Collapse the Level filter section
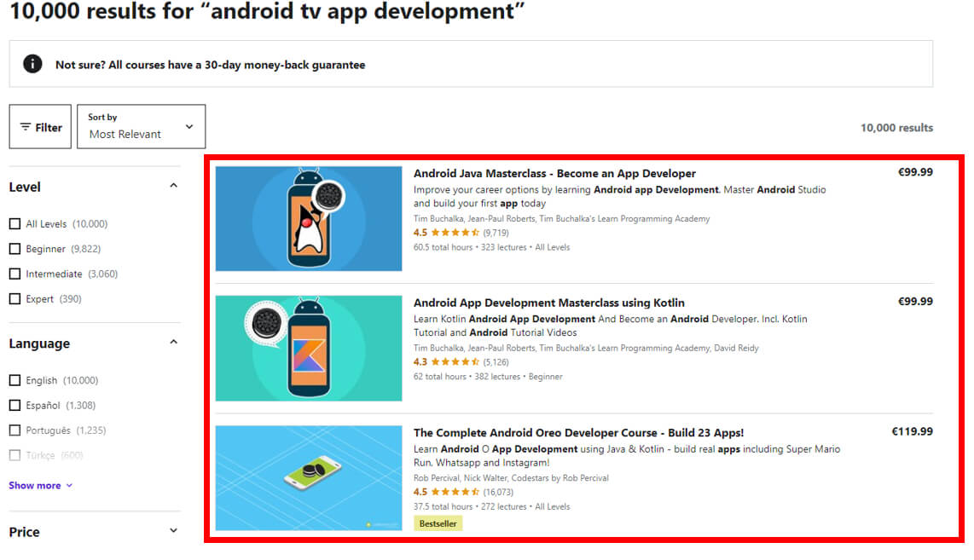The height and width of the screenshot is (560, 974). coord(173,186)
